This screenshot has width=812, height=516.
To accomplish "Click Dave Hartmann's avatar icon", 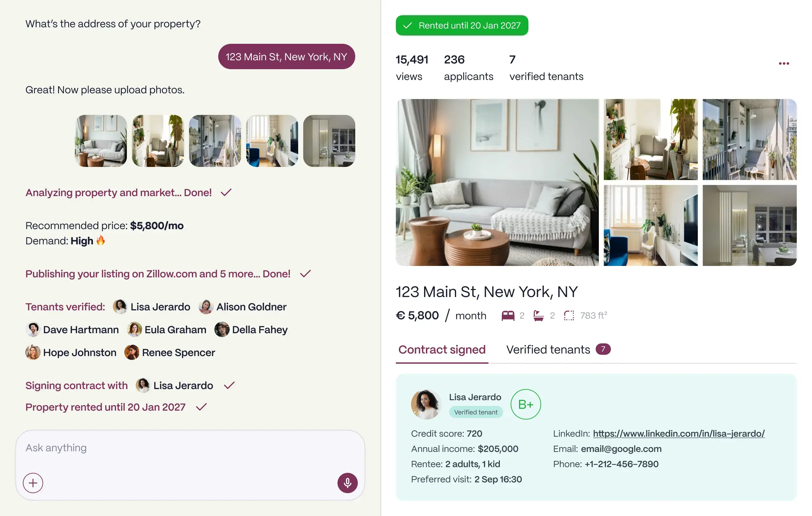I will tap(33, 329).
